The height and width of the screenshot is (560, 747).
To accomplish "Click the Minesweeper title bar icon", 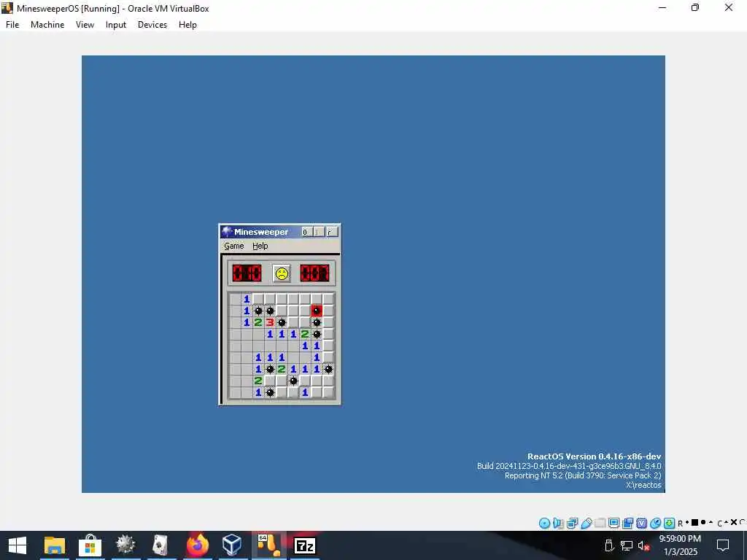I will coord(227,232).
